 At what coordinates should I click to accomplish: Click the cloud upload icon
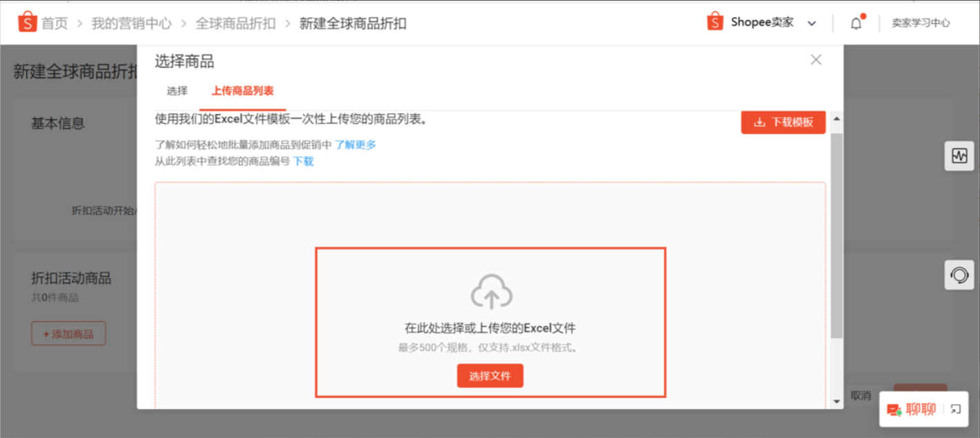pyautogui.click(x=491, y=292)
